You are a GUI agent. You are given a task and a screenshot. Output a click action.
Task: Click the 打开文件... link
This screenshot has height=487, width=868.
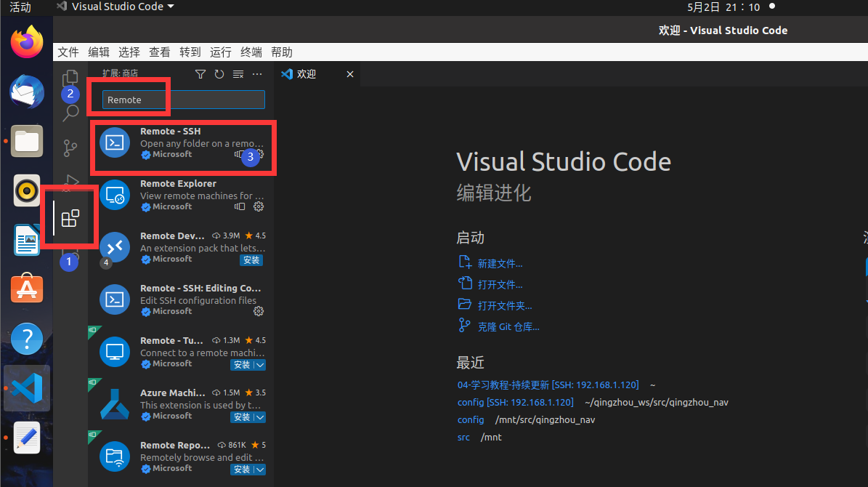click(x=500, y=285)
